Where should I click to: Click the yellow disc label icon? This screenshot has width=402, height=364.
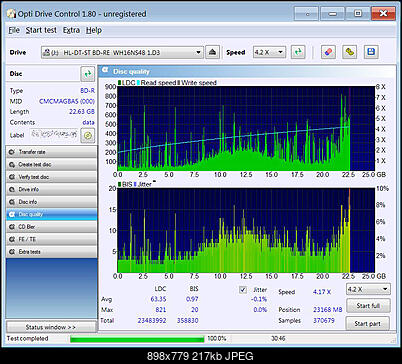(x=88, y=135)
